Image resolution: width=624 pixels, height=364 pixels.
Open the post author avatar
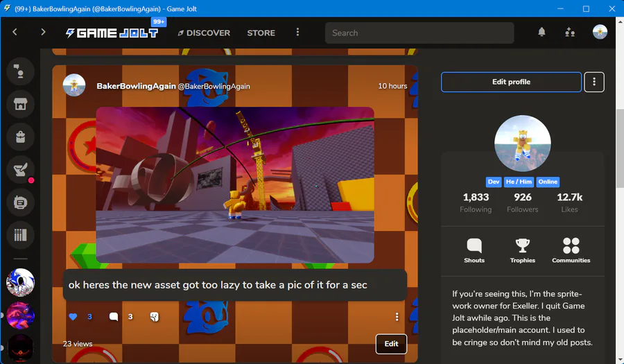coord(74,85)
